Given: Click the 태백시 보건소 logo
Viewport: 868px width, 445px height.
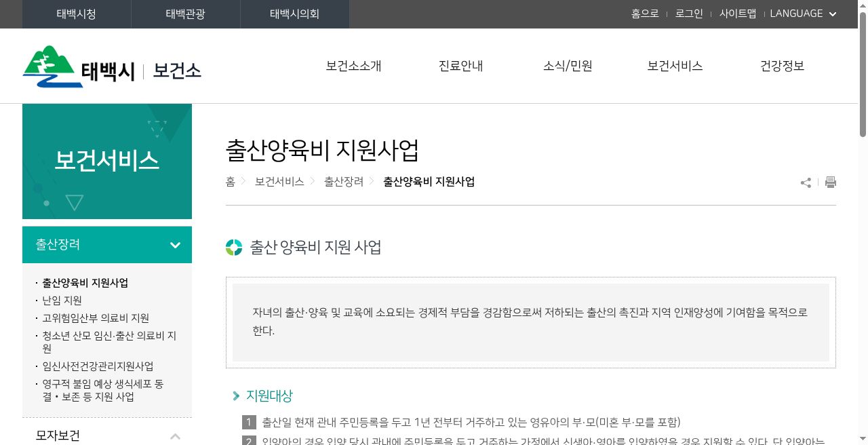Looking at the screenshot, I should 112,66.
